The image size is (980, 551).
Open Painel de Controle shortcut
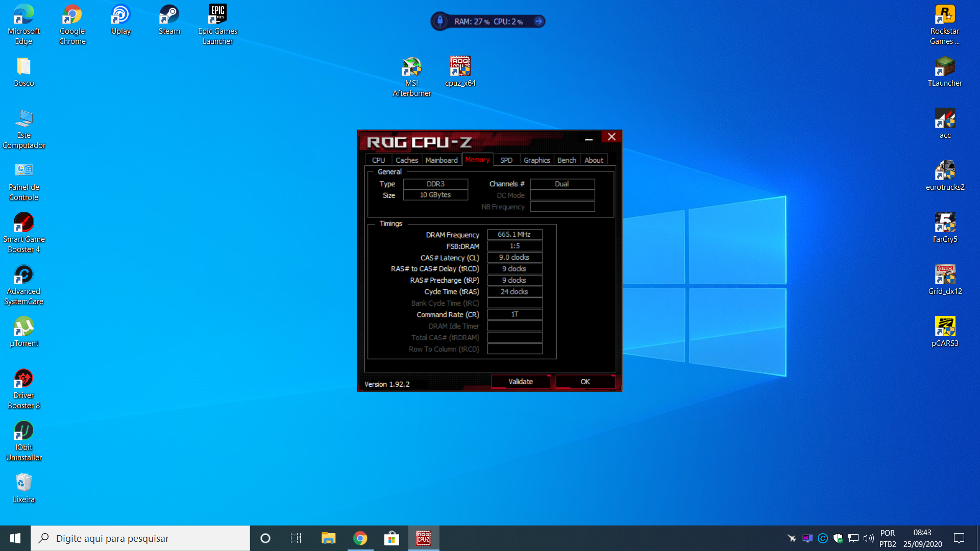click(x=24, y=181)
